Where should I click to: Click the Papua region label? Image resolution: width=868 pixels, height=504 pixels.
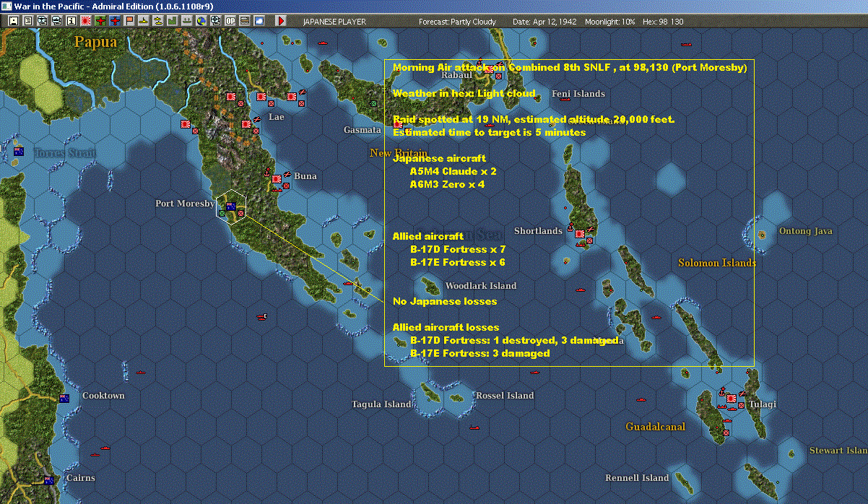(x=95, y=42)
